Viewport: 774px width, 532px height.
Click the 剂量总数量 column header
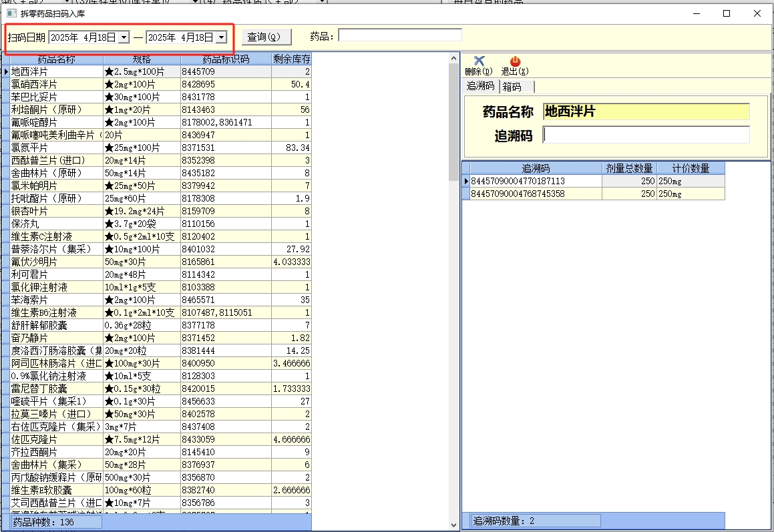(x=629, y=168)
